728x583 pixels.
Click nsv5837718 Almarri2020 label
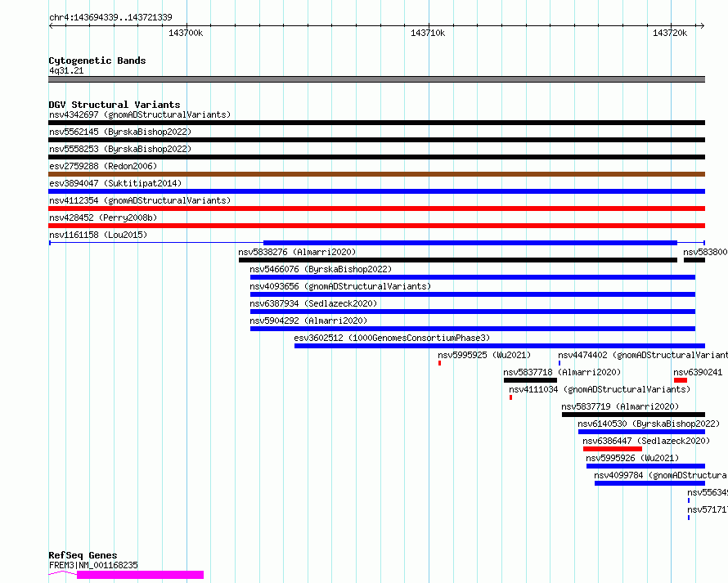point(562,372)
